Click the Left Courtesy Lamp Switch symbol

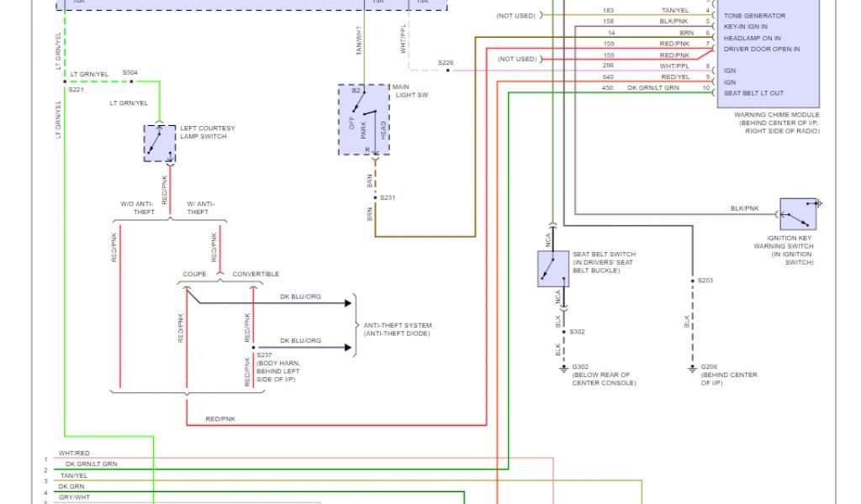[159, 144]
